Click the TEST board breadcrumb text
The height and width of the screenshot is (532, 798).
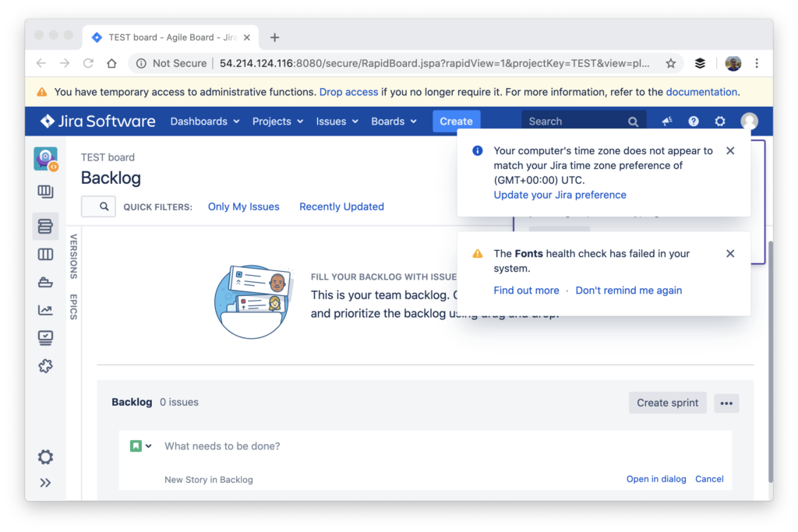(108, 157)
